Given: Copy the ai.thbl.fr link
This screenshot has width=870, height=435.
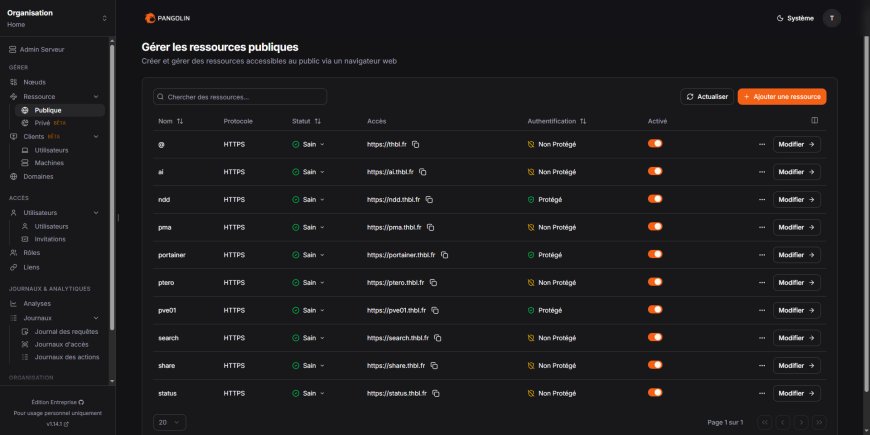Looking at the screenshot, I should click(x=423, y=172).
